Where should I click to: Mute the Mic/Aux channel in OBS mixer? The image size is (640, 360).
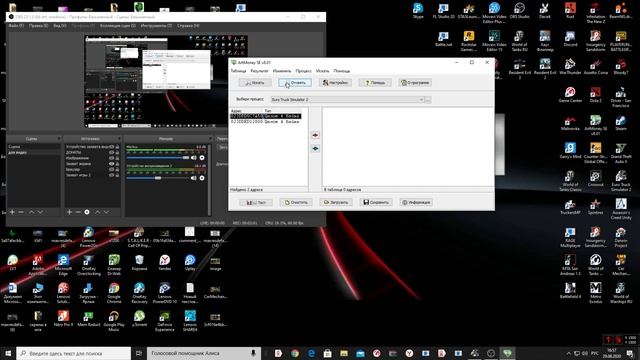(194, 158)
